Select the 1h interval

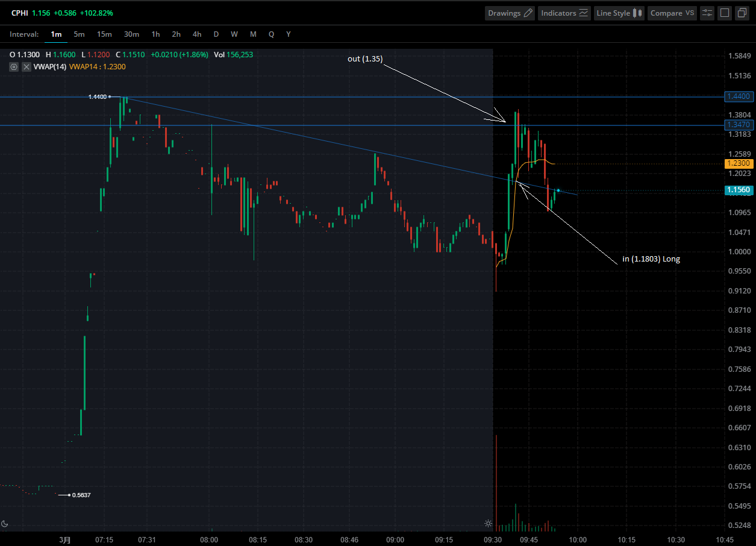pos(155,34)
